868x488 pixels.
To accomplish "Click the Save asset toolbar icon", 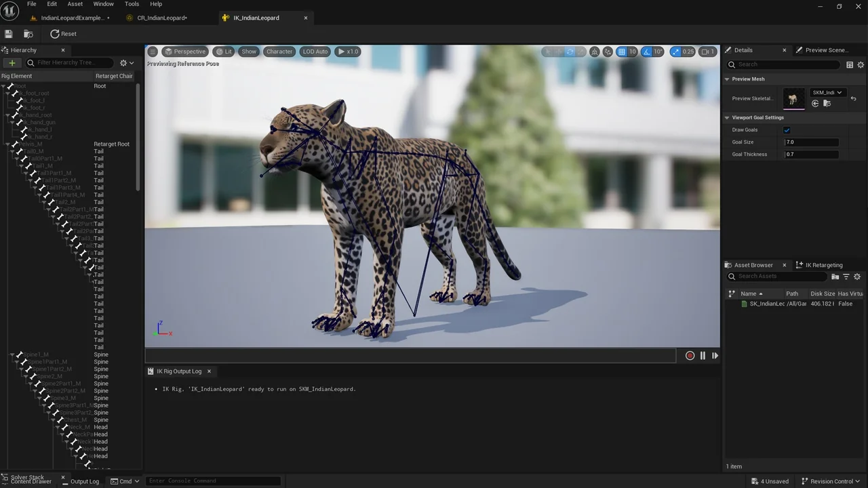I will click(x=8, y=34).
